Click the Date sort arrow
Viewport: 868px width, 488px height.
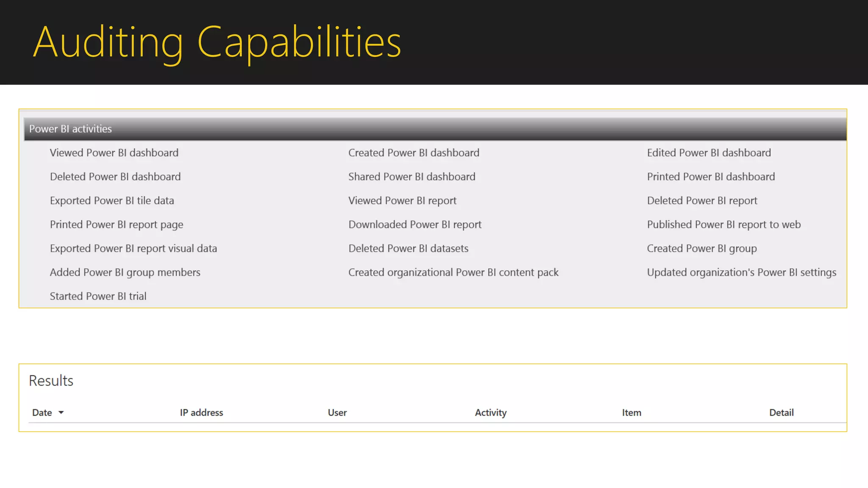61,413
